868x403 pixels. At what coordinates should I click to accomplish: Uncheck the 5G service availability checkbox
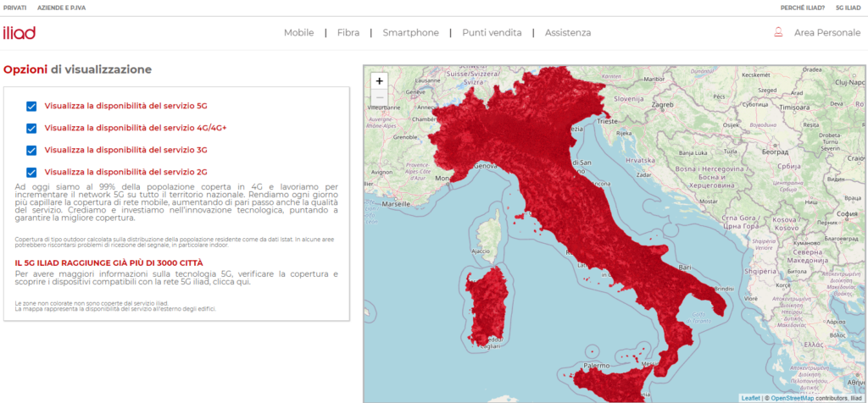pyautogui.click(x=31, y=106)
